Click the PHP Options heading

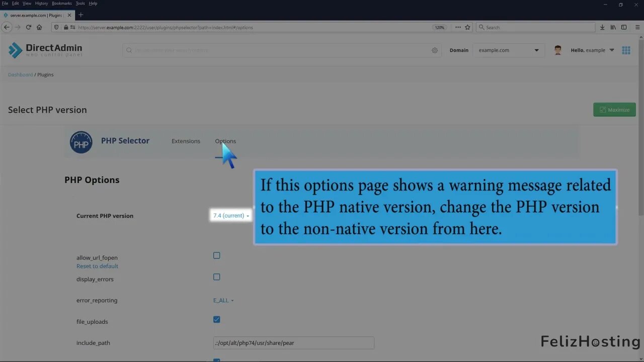point(92,180)
